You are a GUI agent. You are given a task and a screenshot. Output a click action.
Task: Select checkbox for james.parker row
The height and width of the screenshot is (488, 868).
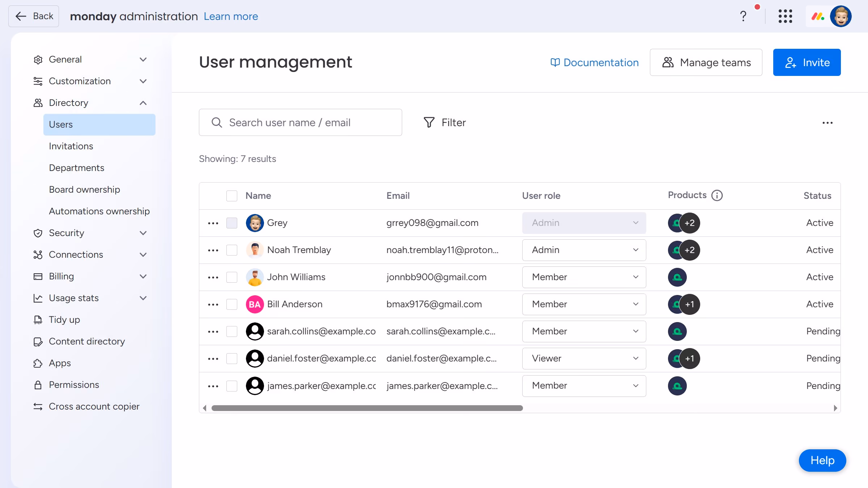[x=232, y=386]
